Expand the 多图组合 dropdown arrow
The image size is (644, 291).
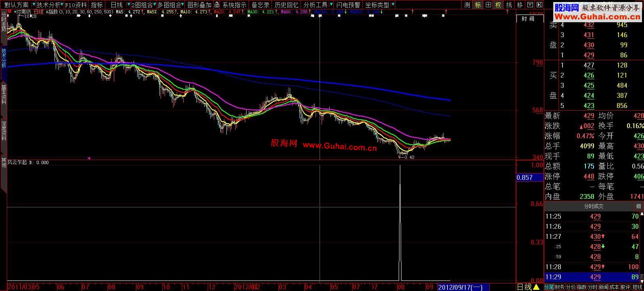tap(183, 5)
